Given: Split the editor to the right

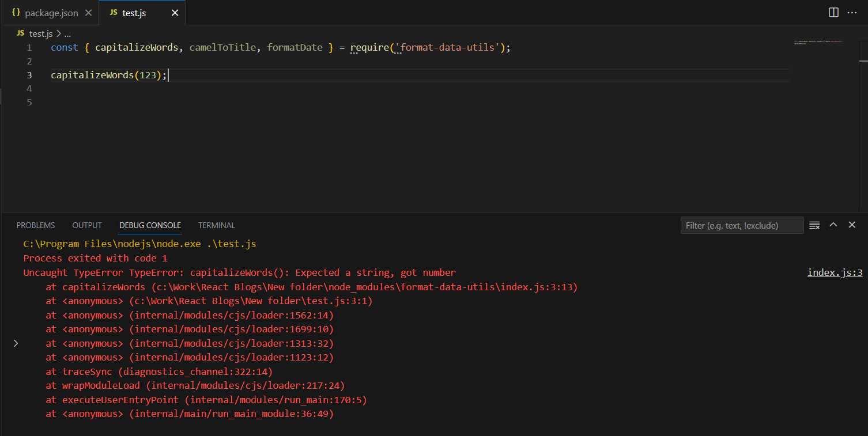Looking at the screenshot, I should [833, 13].
